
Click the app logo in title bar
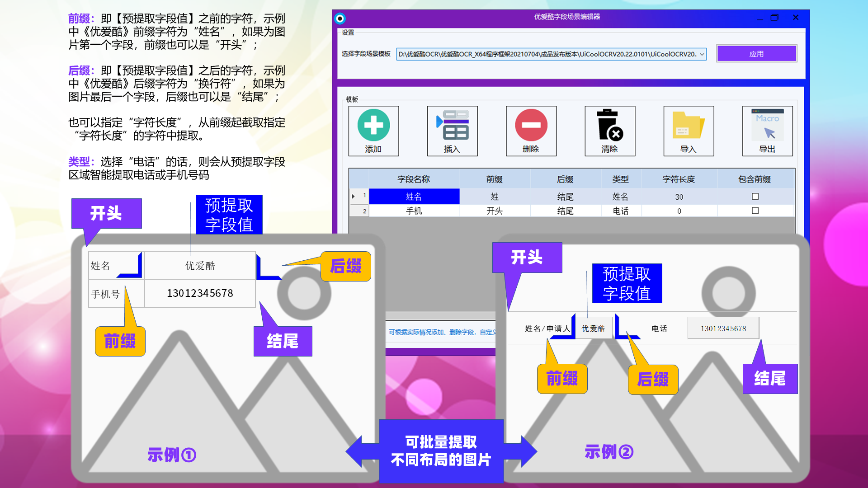pyautogui.click(x=340, y=19)
